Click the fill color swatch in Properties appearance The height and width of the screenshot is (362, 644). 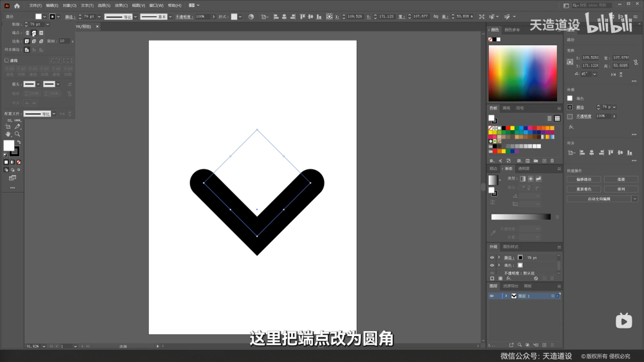click(x=570, y=98)
